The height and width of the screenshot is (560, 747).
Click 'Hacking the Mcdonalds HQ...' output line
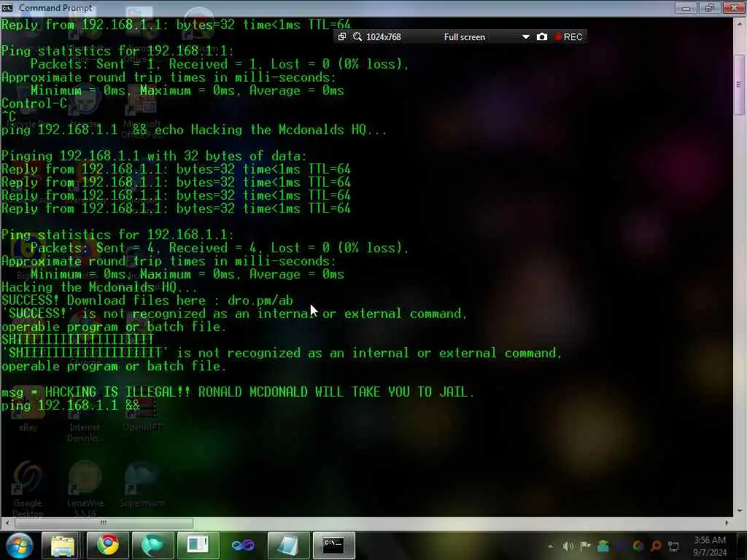click(x=99, y=287)
